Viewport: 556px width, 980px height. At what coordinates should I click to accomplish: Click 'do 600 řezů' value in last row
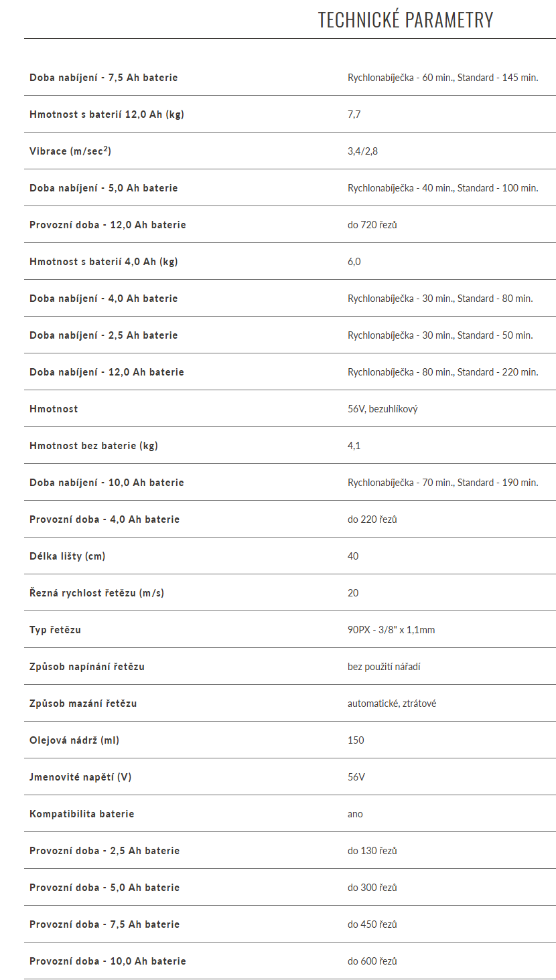(x=372, y=961)
